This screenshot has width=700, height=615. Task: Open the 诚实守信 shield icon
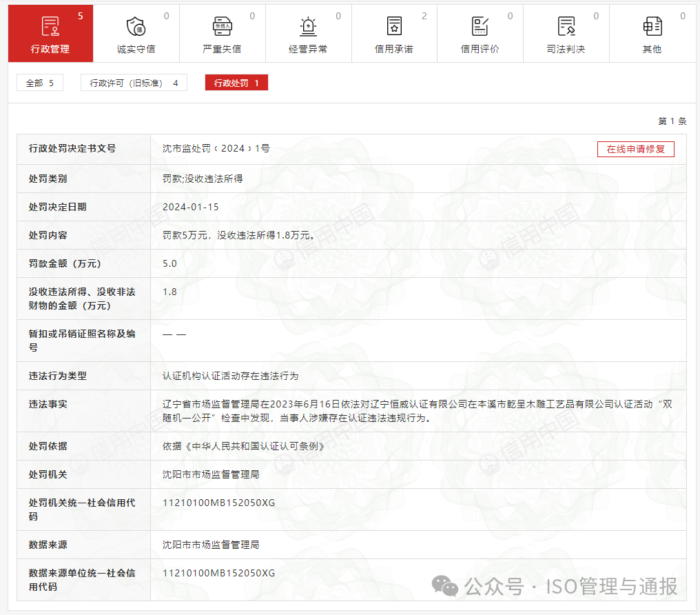click(x=136, y=26)
